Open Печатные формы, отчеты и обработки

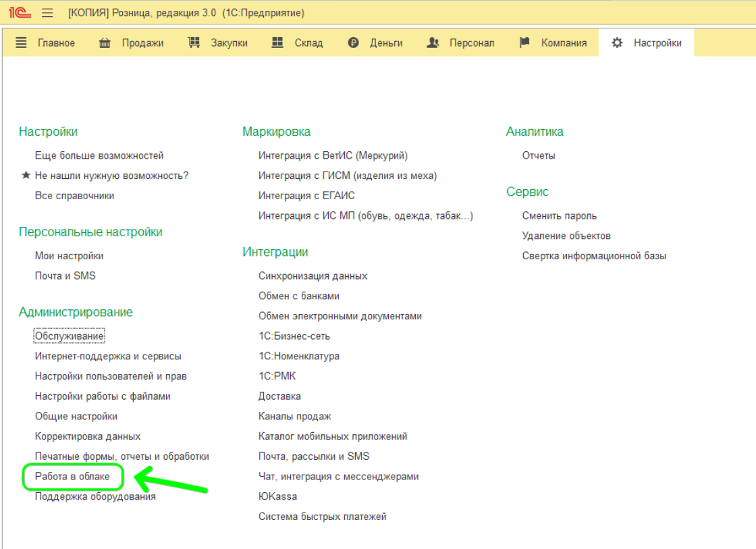[x=122, y=456]
